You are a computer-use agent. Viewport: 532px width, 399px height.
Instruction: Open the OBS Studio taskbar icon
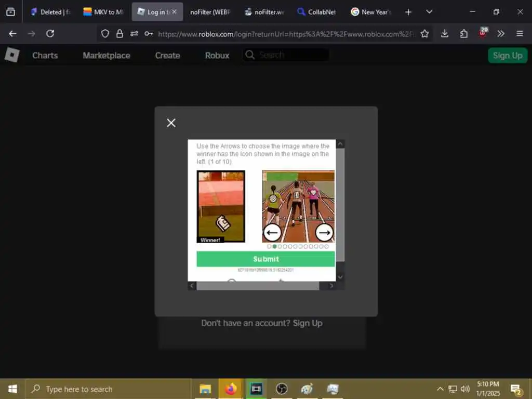click(282, 389)
